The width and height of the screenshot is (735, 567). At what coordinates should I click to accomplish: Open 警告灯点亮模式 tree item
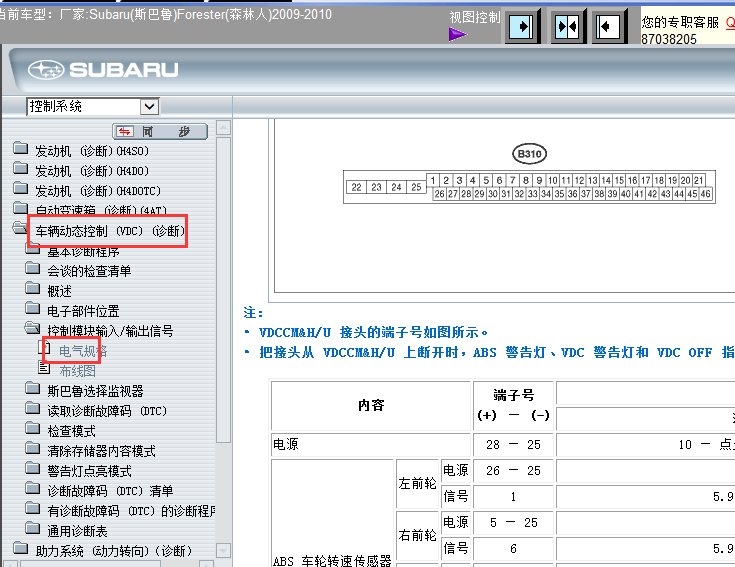coord(89,471)
